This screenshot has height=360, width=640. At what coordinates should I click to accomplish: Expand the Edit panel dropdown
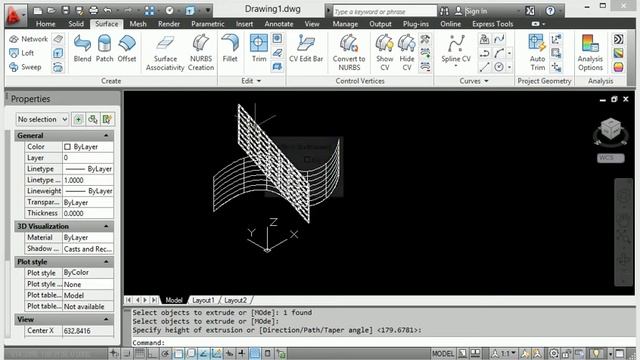(251, 81)
